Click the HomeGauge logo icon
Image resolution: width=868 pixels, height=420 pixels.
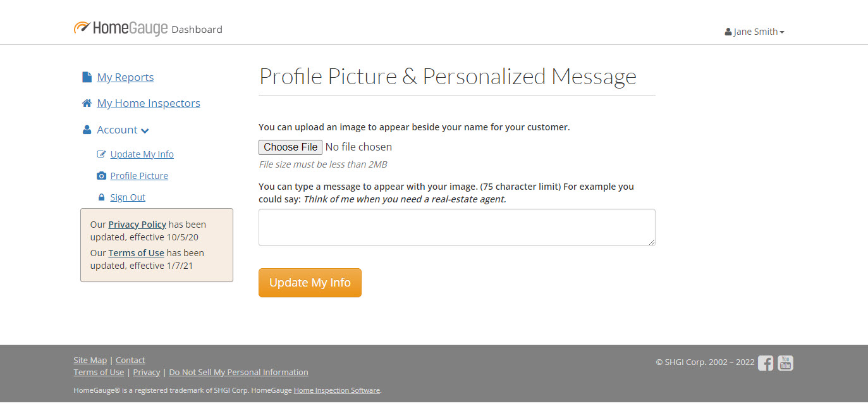(82, 27)
